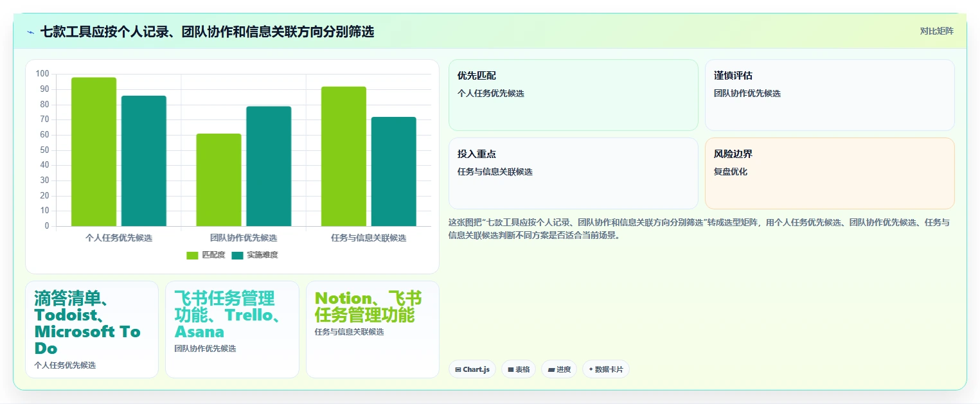Click the 实施难度 bar for 个人任务优先候选
Screen dimensions: 980x404
click(144, 161)
